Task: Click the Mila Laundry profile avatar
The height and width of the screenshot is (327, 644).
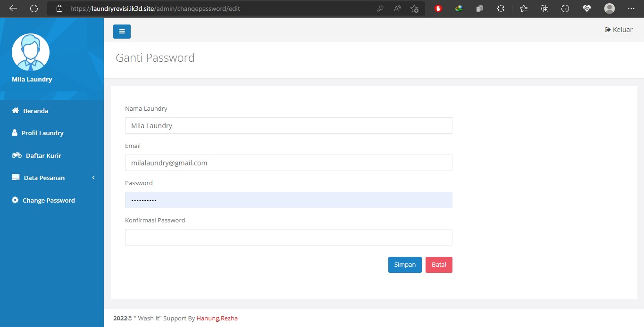Action: tap(31, 52)
